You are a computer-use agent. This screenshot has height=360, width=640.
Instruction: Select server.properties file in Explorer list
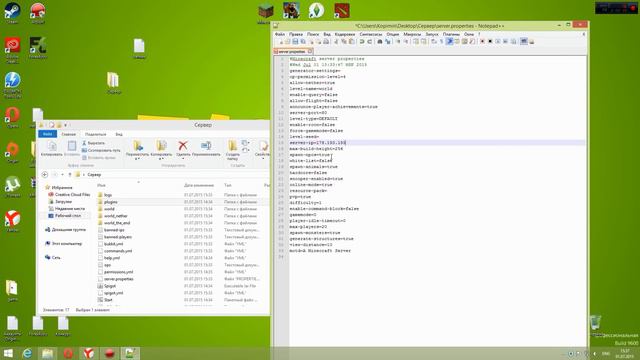pos(119,279)
